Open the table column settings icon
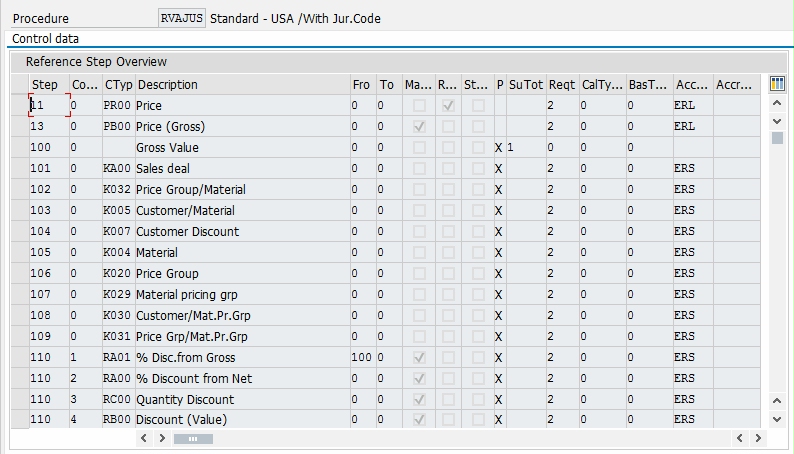 [x=777, y=84]
